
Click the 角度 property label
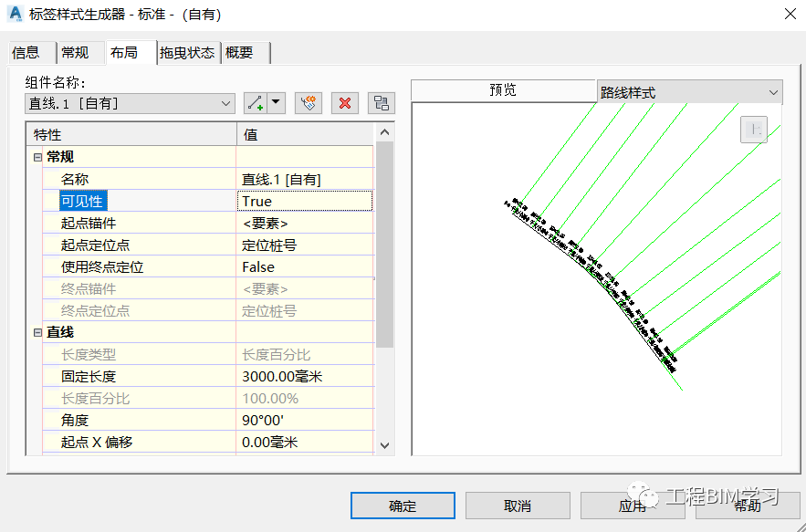coord(75,421)
